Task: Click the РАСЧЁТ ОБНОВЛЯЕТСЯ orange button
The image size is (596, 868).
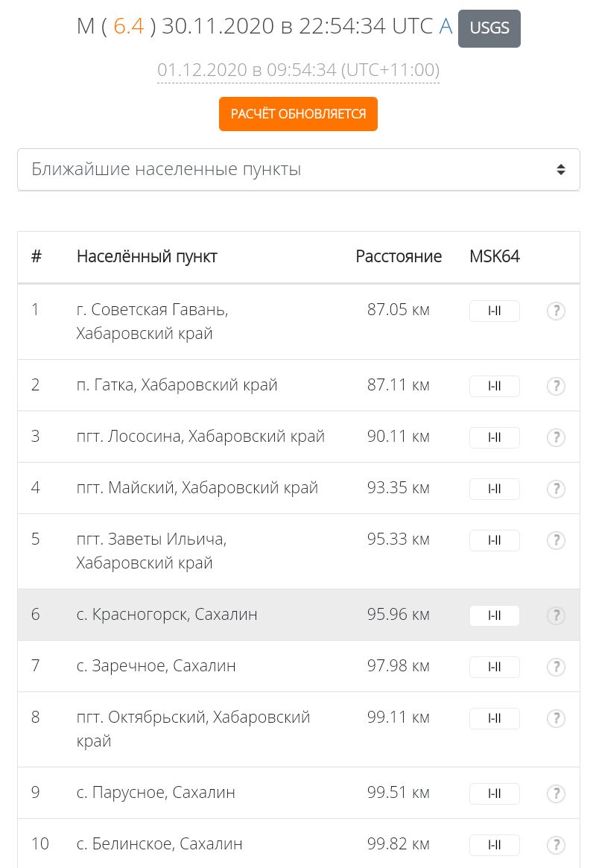Action: 298,114
